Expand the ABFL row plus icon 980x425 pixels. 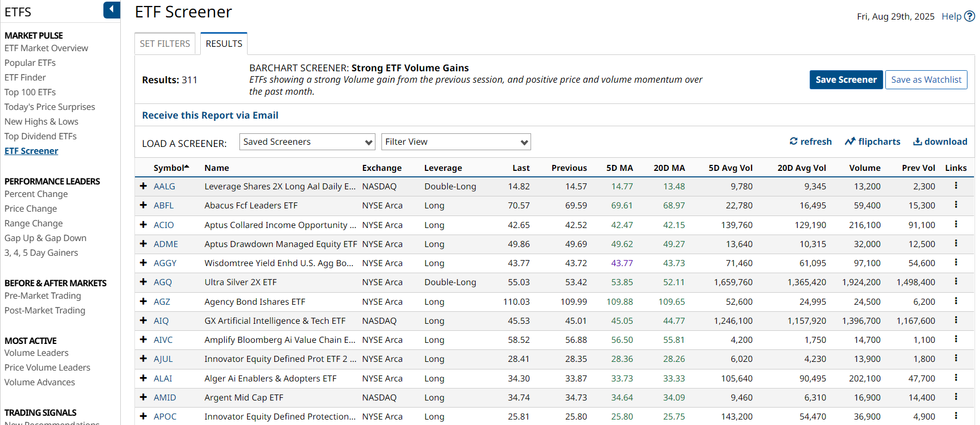tap(143, 205)
